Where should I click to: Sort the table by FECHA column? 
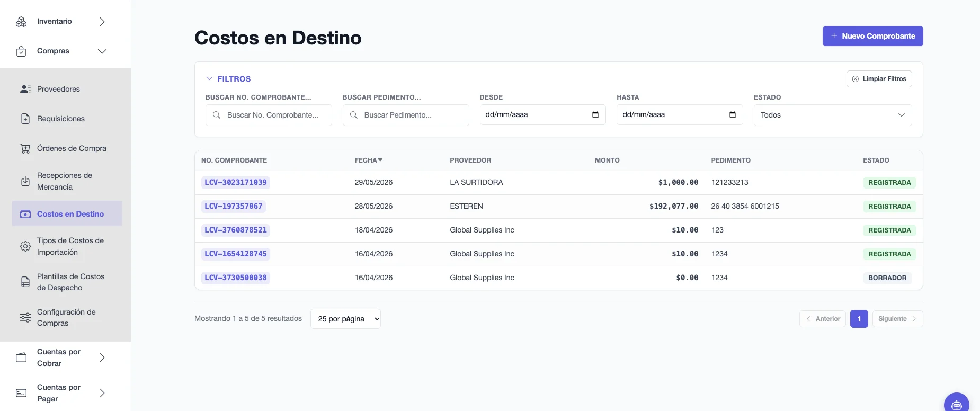pos(369,160)
